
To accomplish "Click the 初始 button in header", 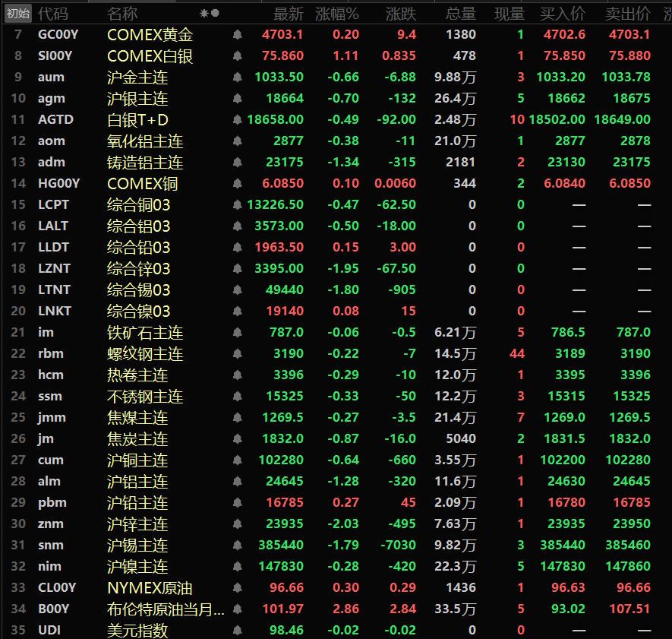I will click(x=17, y=13).
